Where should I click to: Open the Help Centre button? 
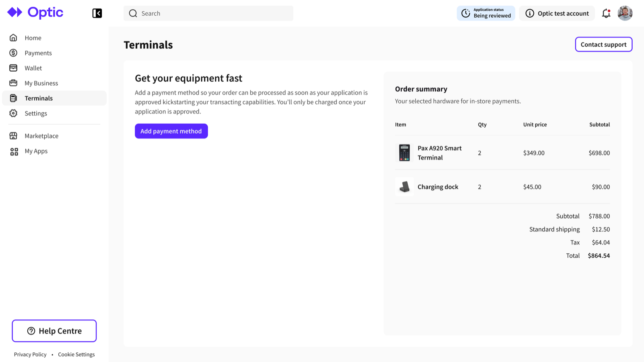[x=54, y=331]
